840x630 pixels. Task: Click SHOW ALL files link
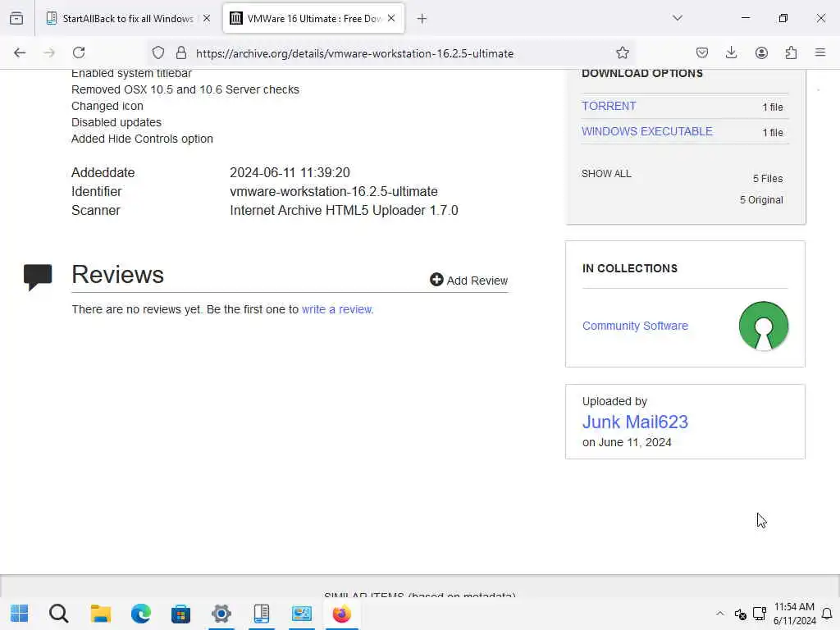[x=606, y=174]
